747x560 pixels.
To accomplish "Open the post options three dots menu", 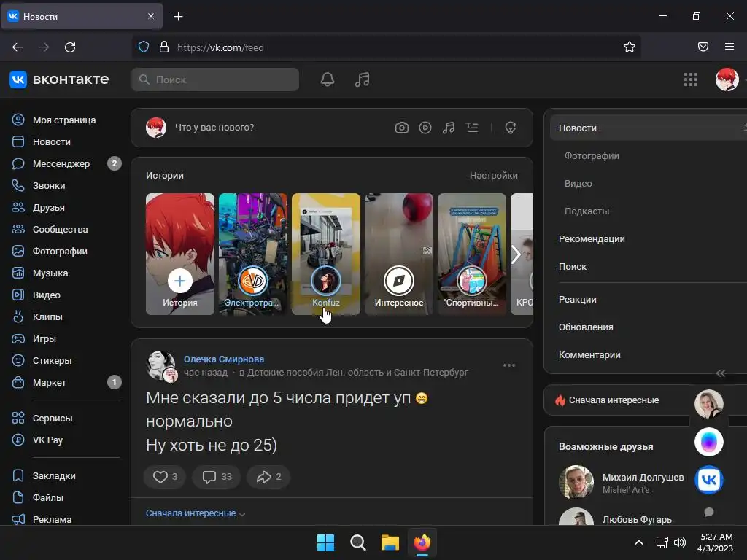I will tap(508, 365).
